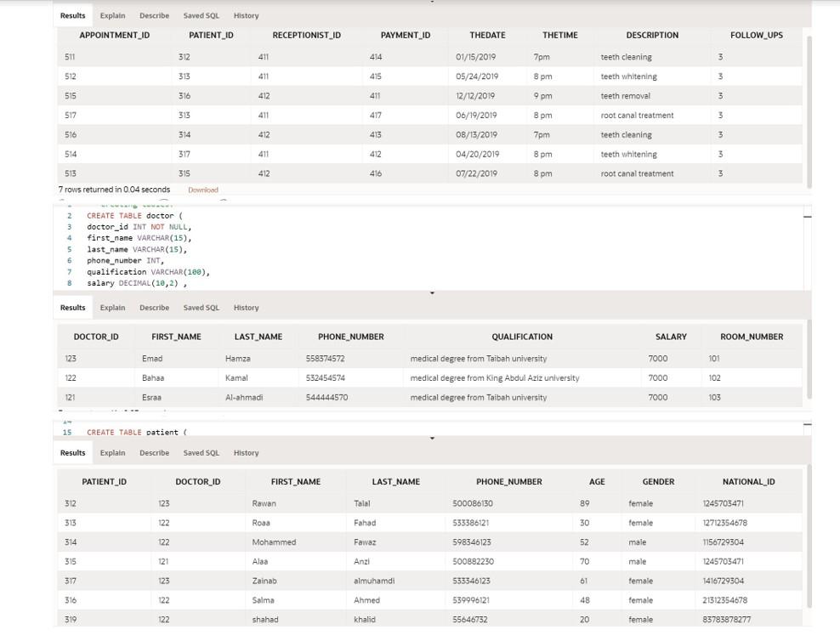840x635 pixels.
Task: Select patient last name 'khalid'
Action: pyautogui.click(x=364, y=620)
